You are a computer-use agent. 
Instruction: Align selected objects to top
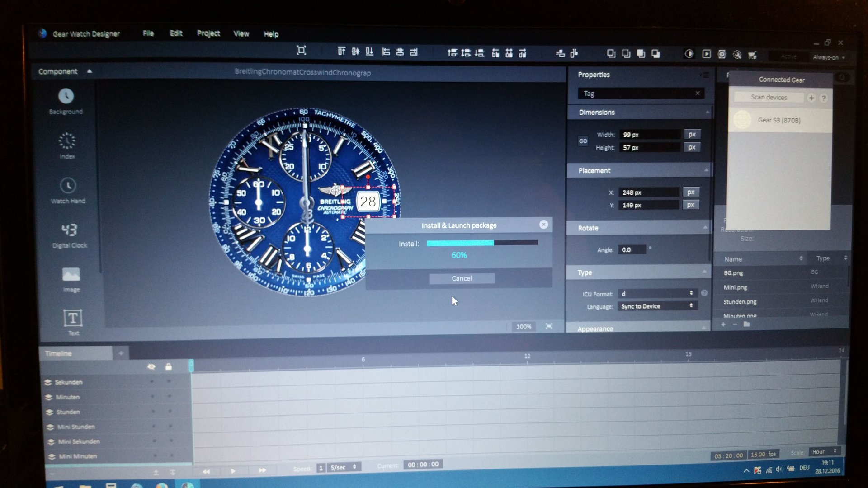click(341, 52)
